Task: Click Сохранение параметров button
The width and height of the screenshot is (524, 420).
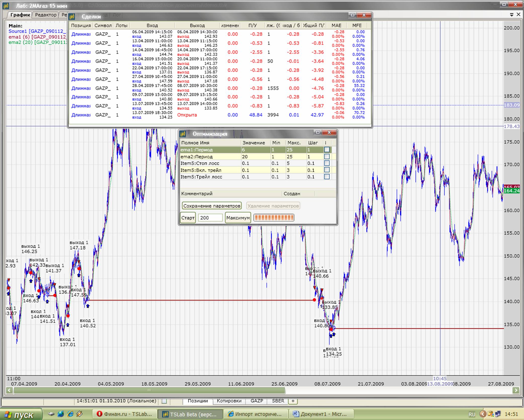Action: pos(211,206)
